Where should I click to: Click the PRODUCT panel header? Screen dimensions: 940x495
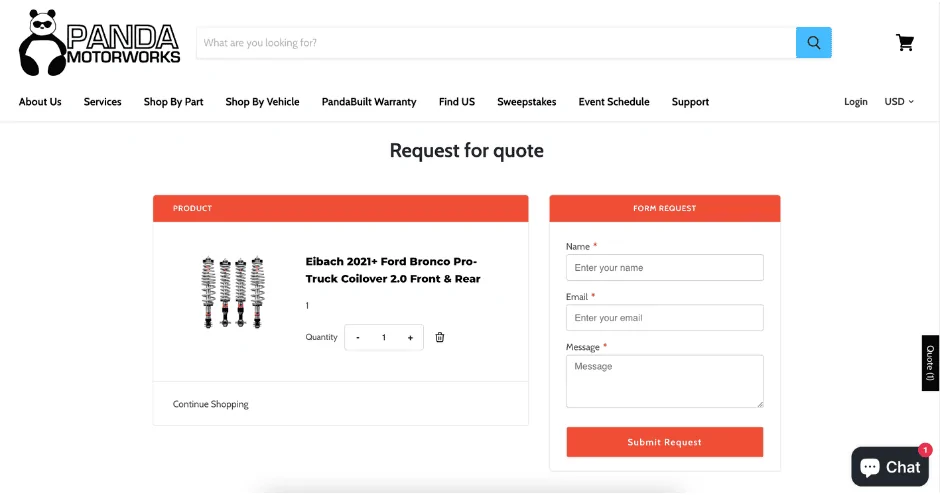pyautogui.click(x=341, y=209)
